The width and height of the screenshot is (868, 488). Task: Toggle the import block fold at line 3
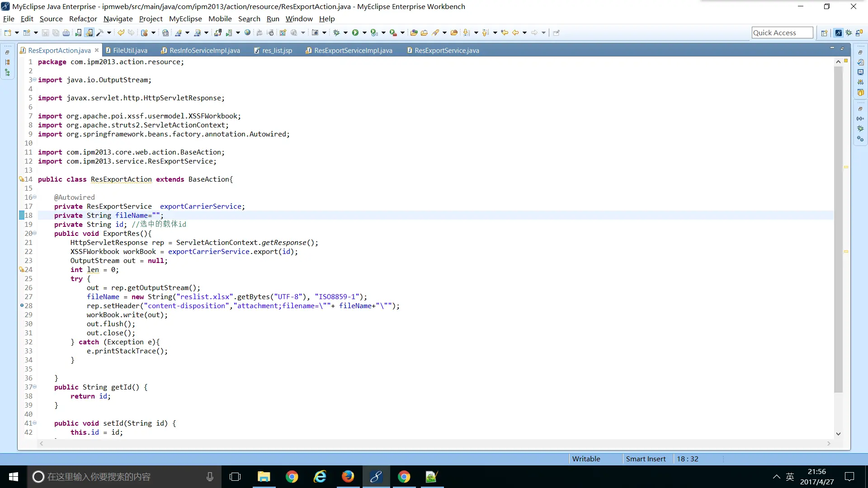[x=35, y=80]
